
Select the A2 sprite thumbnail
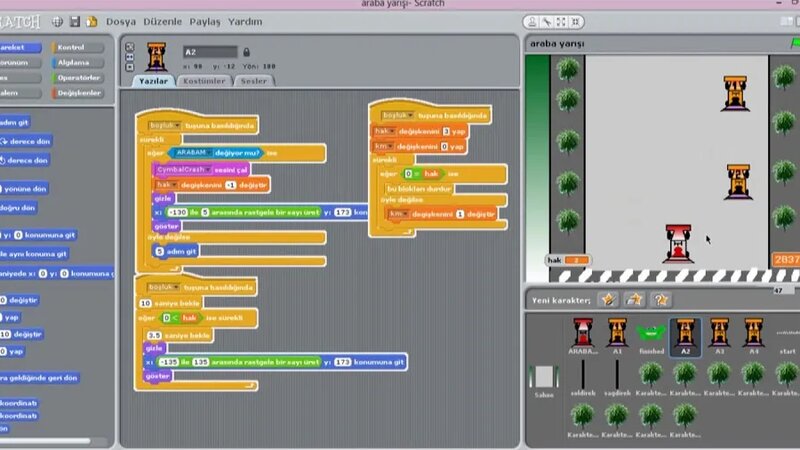685,337
